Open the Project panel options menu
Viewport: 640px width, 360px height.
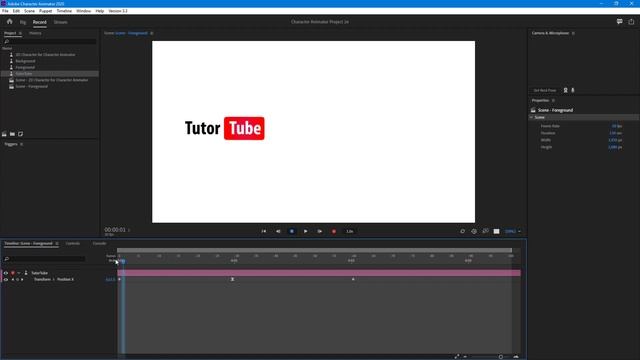point(20,33)
